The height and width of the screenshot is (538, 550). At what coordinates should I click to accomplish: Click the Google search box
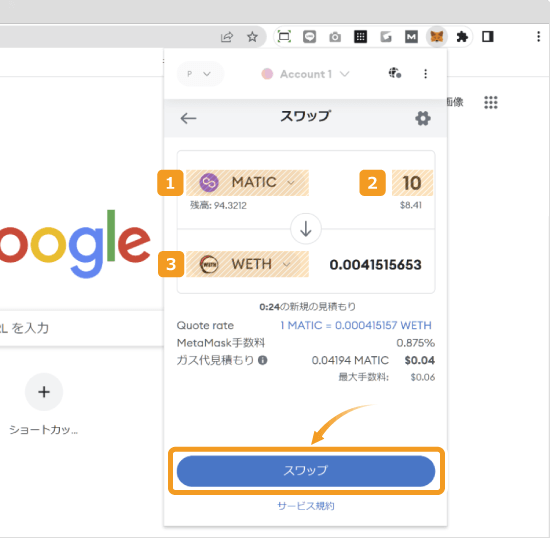point(82,328)
